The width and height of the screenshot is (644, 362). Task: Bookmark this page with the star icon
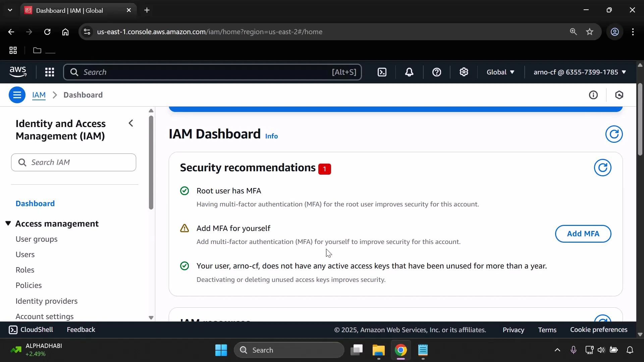point(590,32)
